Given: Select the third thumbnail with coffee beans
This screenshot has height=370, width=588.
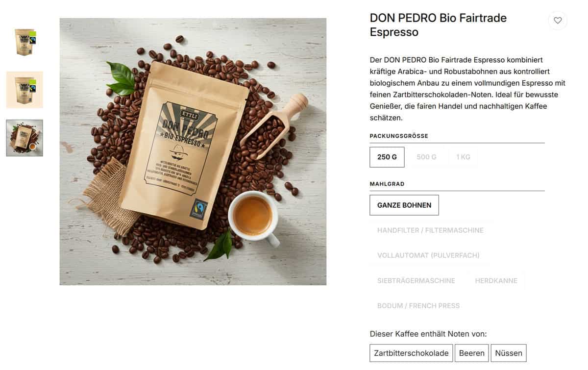Looking at the screenshot, I should click(24, 138).
